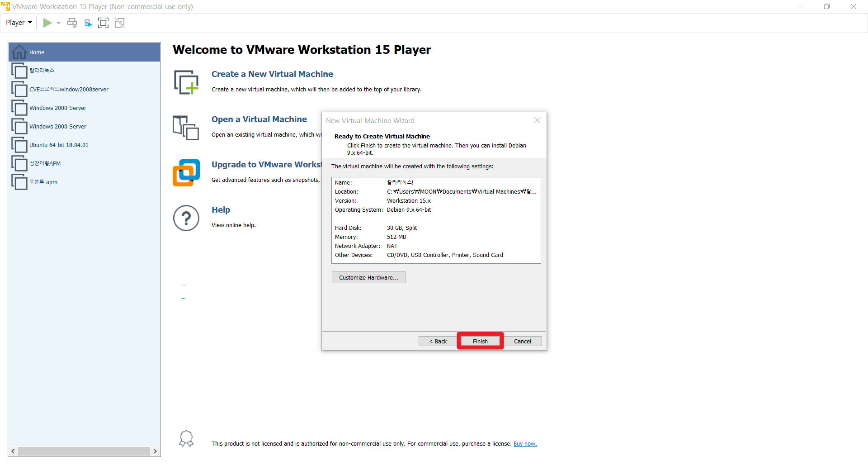Click the VMware Workstation upgrade logo icon
This screenshot has height=466, width=868.
click(186, 172)
